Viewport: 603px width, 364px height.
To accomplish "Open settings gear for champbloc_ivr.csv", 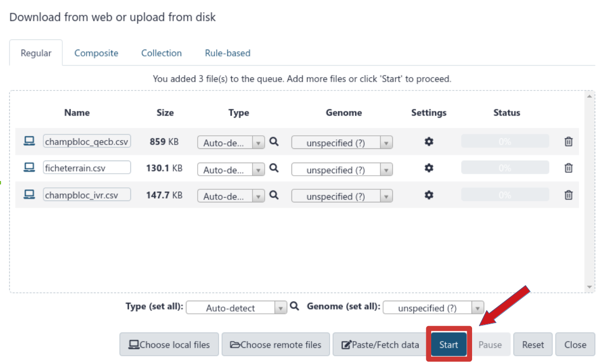I will pos(429,195).
